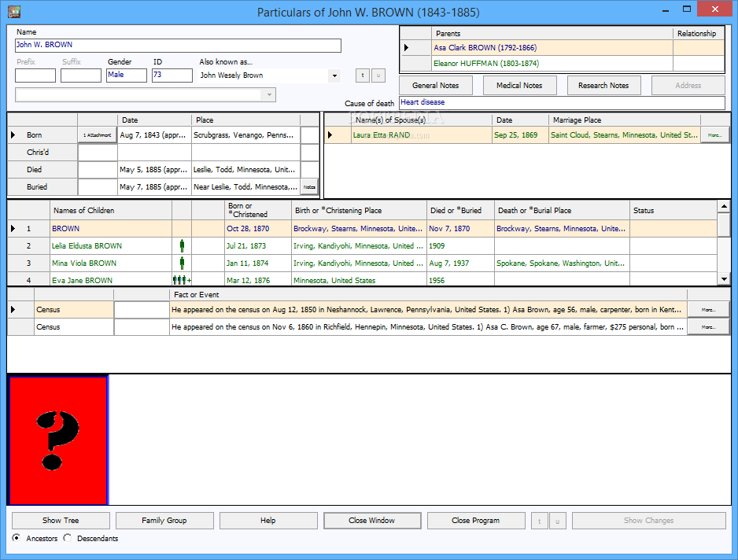
Task: Click the Show Tree button
Action: [x=61, y=521]
